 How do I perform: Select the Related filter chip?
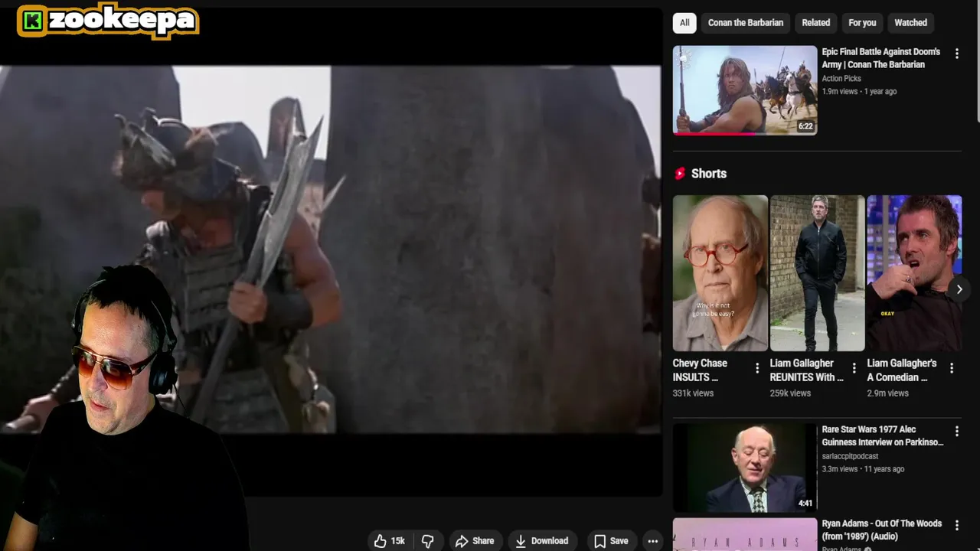[816, 23]
